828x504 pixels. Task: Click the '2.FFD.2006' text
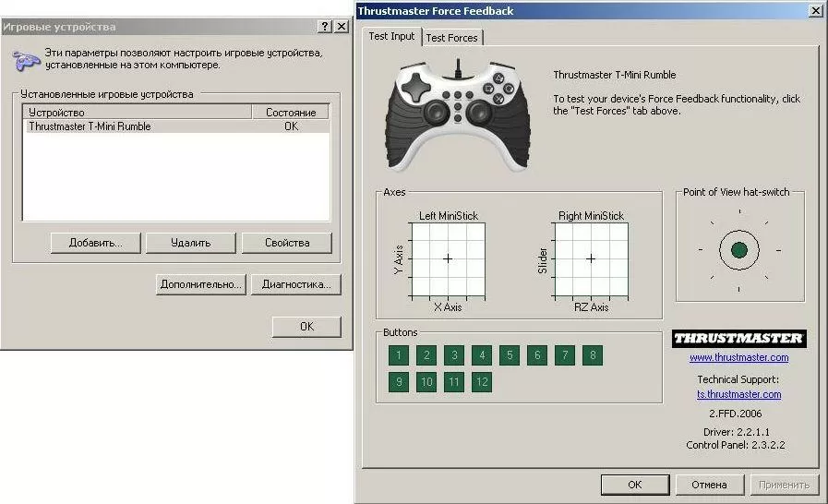click(x=735, y=414)
